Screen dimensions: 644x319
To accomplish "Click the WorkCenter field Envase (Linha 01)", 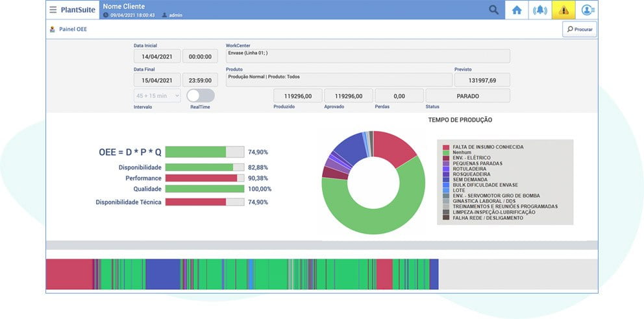I will click(368, 56).
